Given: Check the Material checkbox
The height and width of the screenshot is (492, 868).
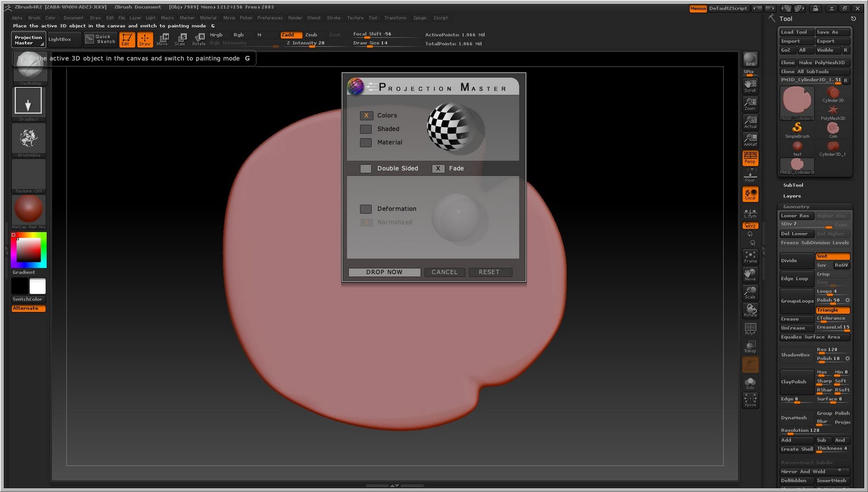Looking at the screenshot, I should (366, 142).
